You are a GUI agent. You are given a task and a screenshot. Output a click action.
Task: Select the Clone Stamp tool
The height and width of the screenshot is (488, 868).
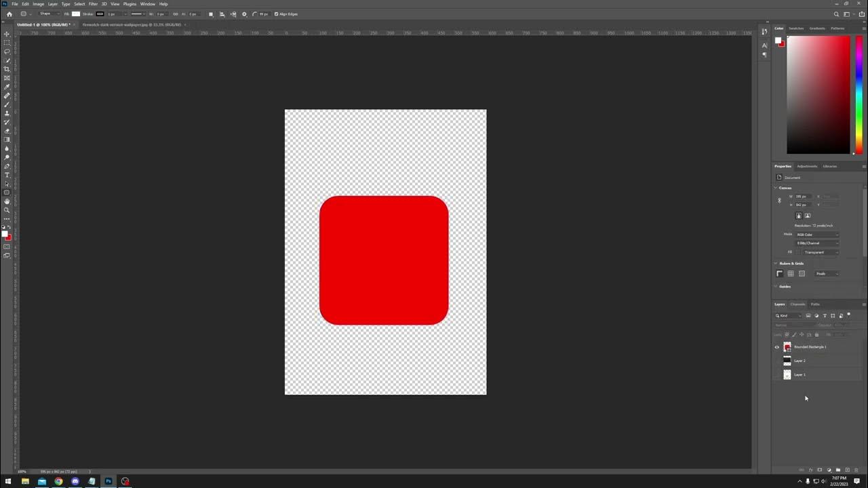(x=7, y=113)
